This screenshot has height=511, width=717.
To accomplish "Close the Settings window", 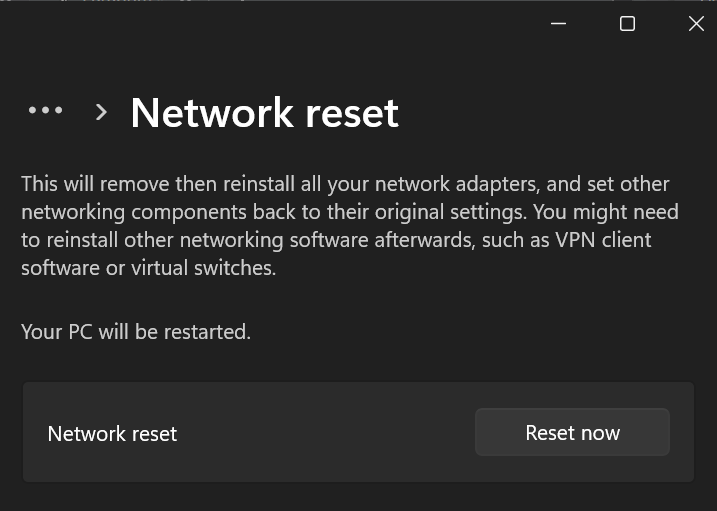I will pos(696,24).
